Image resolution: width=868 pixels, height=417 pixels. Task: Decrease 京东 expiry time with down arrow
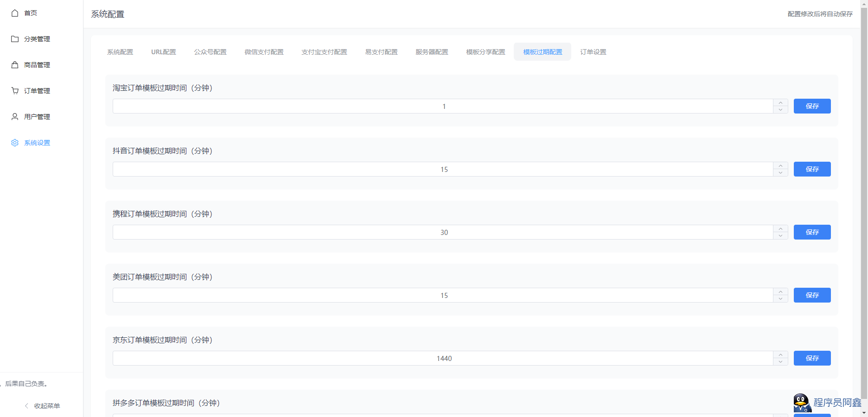pos(781,362)
